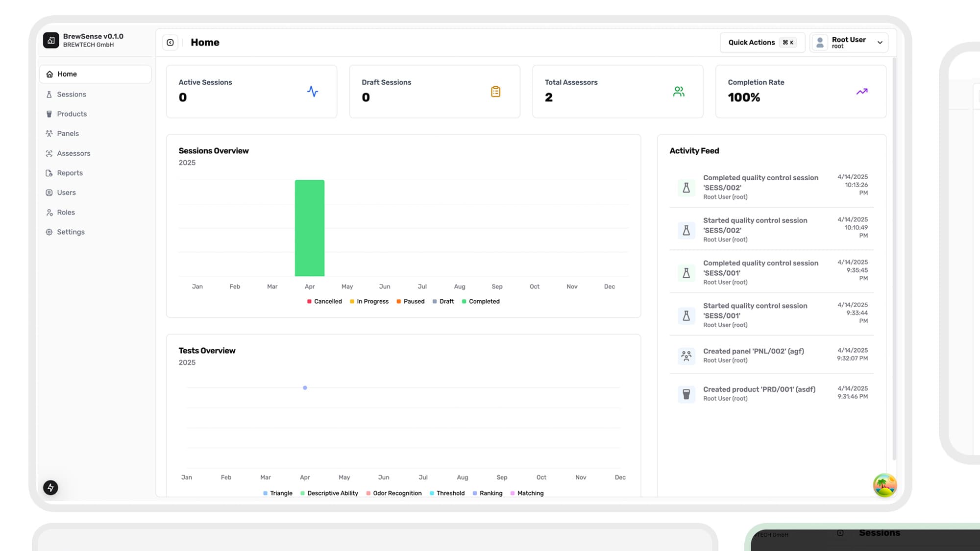980x551 pixels.
Task: Click the Users circle icon in sidebar
Action: (49, 192)
